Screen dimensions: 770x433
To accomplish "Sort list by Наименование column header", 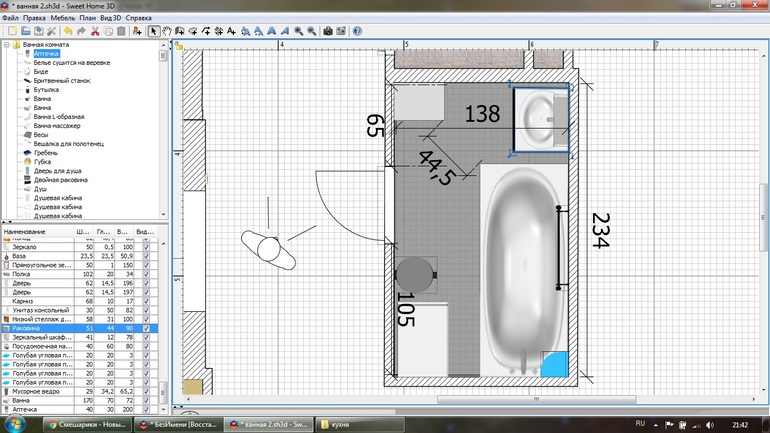I will point(35,231).
